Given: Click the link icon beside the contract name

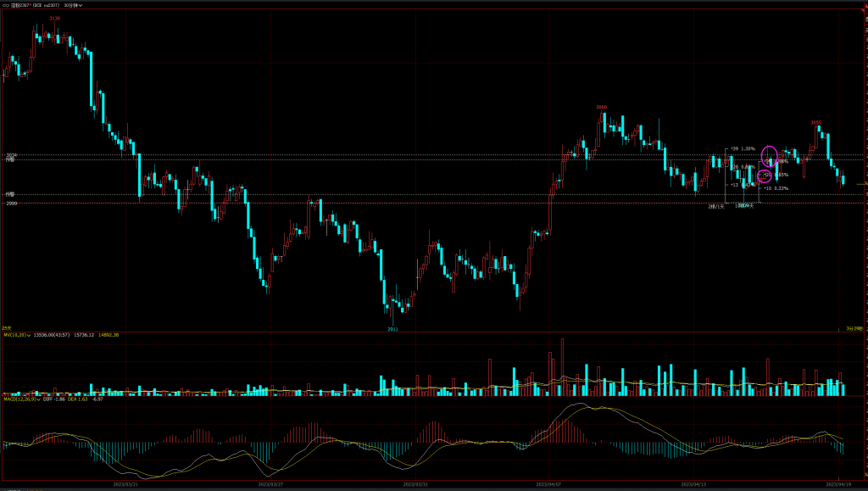Looking at the screenshot, I should [x=5, y=4].
